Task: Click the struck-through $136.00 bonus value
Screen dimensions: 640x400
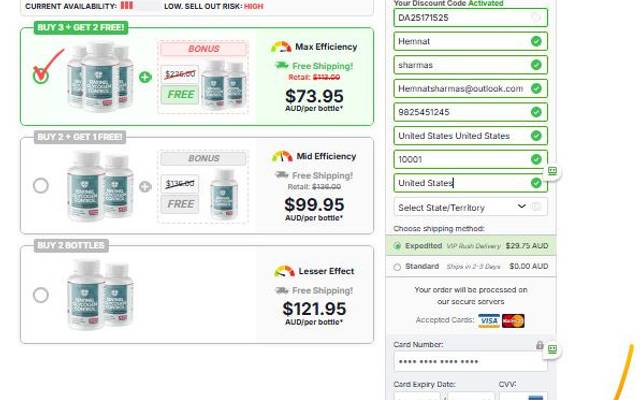Action: click(180, 184)
